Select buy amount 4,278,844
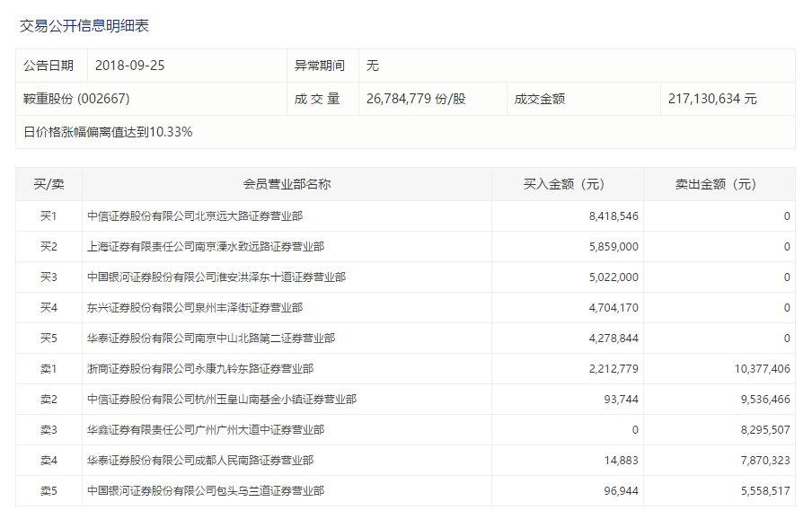The height and width of the screenshot is (519, 812). [613, 339]
